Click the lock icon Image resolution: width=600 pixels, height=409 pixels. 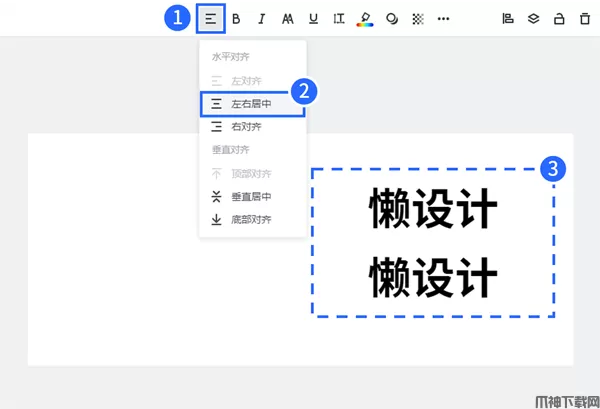pyautogui.click(x=559, y=18)
